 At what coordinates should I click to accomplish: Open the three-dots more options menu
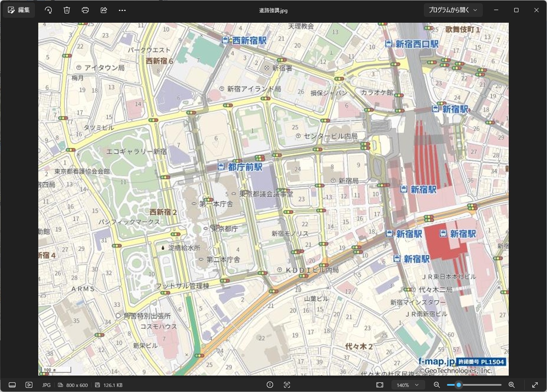pos(122,10)
